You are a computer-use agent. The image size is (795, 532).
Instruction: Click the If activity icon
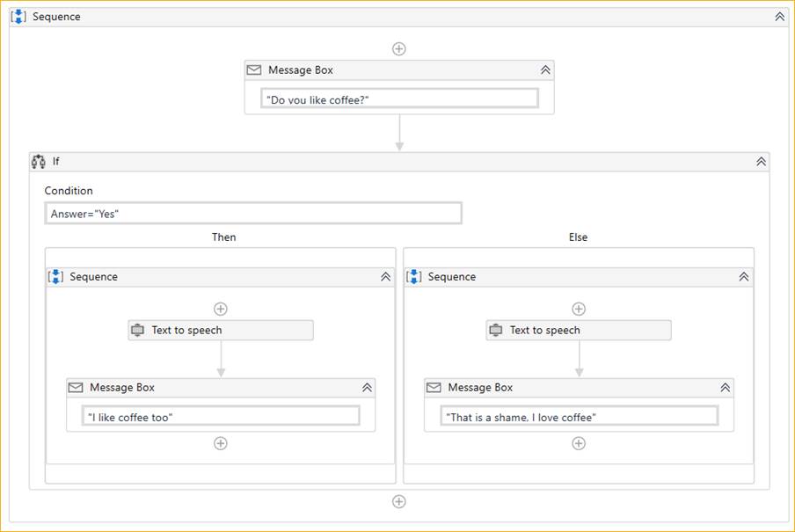pos(39,161)
